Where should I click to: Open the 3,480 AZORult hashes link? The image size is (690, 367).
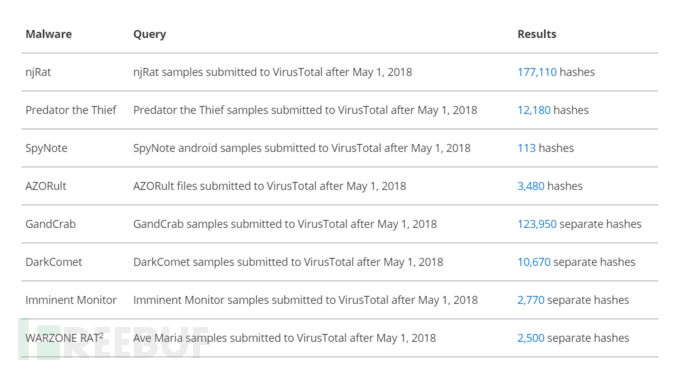pyautogui.click(x=531, y=186)
